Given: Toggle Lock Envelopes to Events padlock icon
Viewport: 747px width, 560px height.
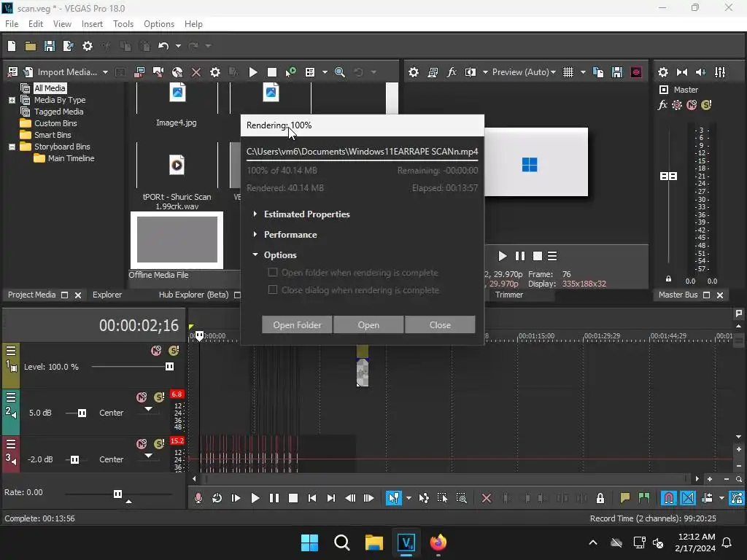Looking at the screenshot, I should [600, 498].
